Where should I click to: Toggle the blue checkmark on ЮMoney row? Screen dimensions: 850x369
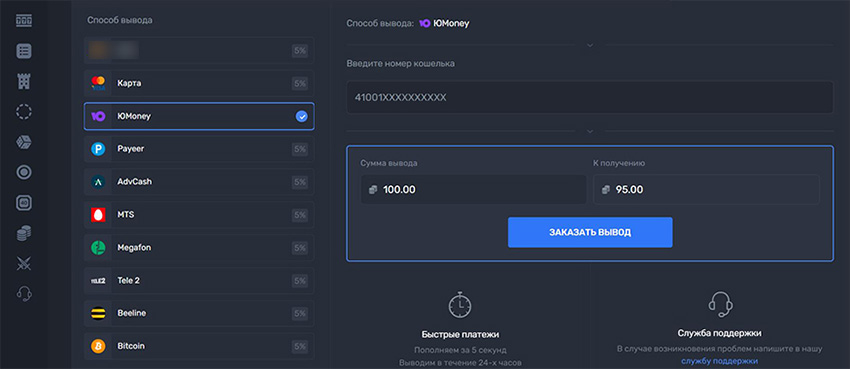301,116
